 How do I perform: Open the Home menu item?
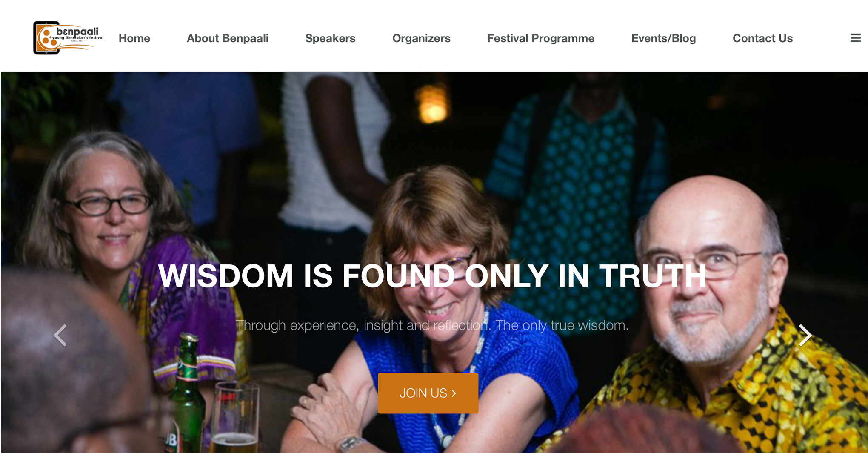click(134, 38)
